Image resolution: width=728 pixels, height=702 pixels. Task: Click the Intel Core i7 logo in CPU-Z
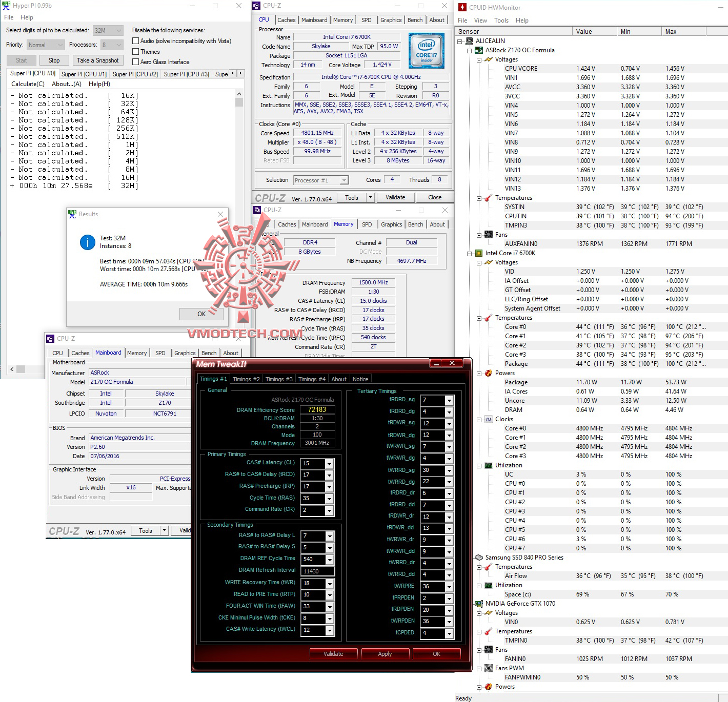[x=426, y=51]
